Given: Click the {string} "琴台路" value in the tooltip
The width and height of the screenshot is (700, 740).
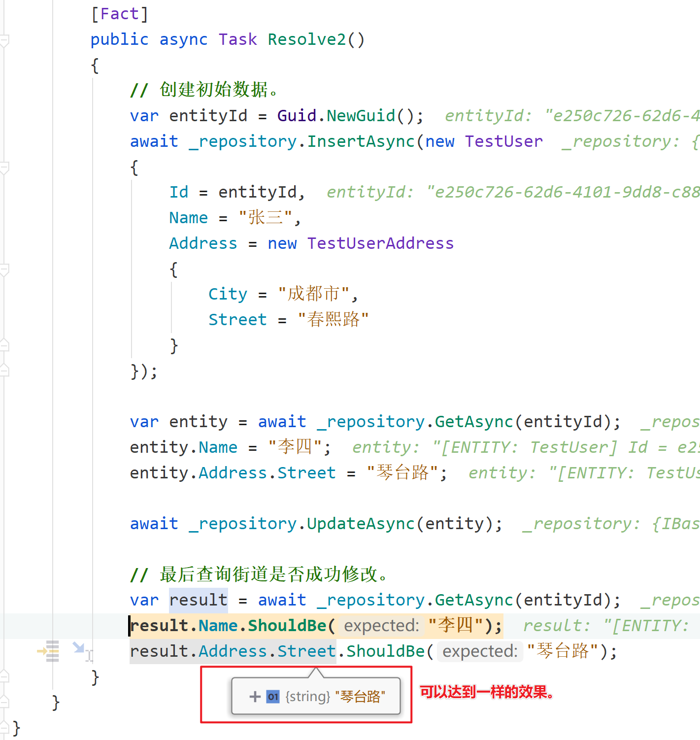Looking at the screenshot, I should click(x=335, y=697).
